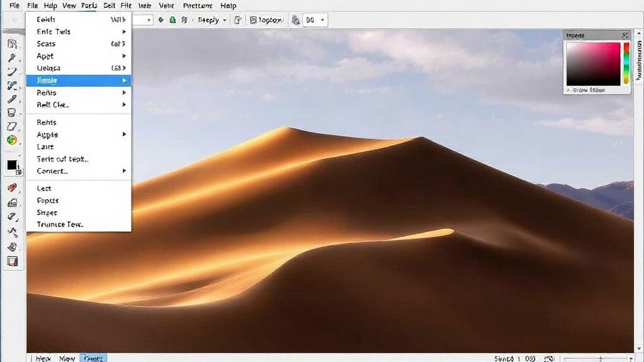Open the blank combo box in the toolbar
The image size is (644, 362).
pos(143,19)
